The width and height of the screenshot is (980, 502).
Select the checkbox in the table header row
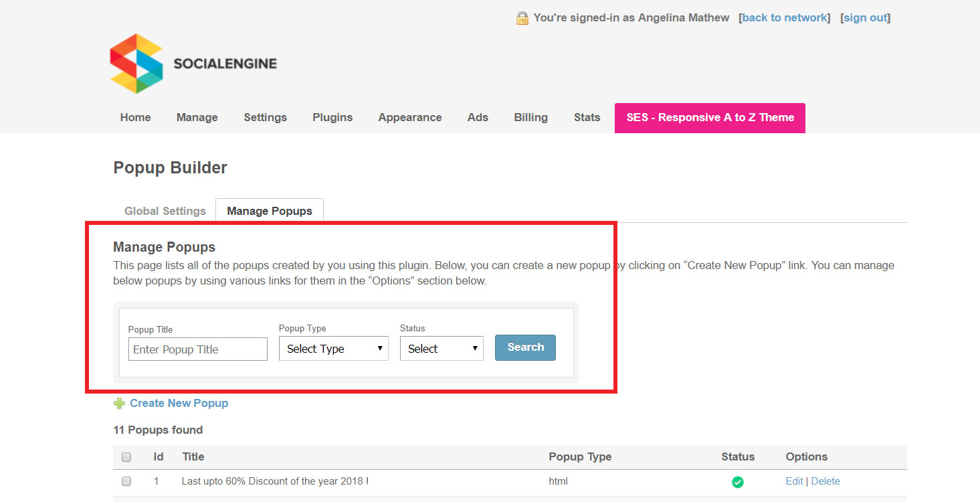point(126,456)
